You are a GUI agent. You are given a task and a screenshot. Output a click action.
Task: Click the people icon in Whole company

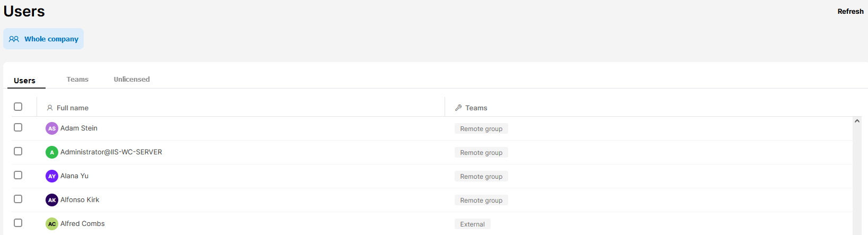[x=14, y=39]
